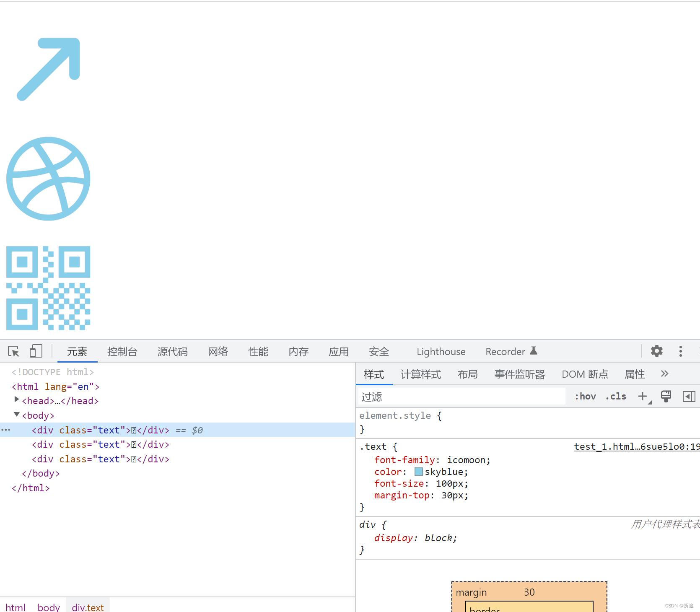
Task: Select the DOCTYPE html node
Action: coord(53,372)
